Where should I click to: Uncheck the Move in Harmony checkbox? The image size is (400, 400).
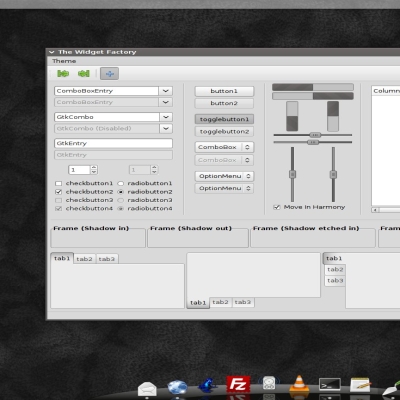pyautogui.click(x=277, y=207)
